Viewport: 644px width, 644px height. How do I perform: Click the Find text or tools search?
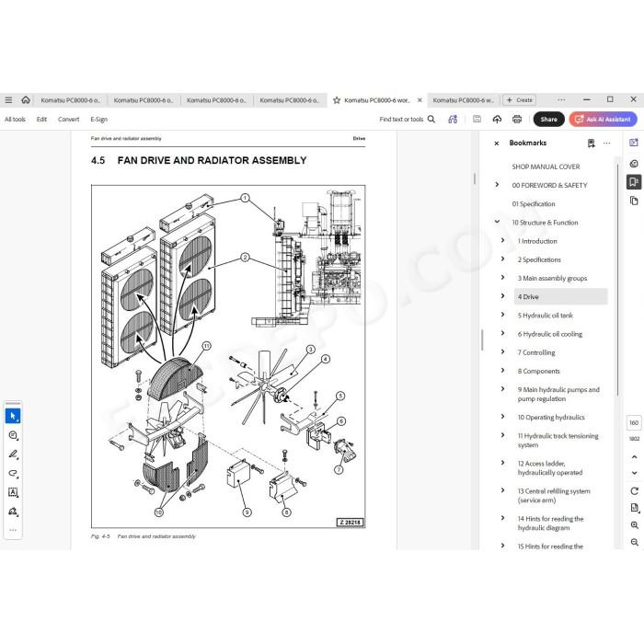[x=407, y=119]
